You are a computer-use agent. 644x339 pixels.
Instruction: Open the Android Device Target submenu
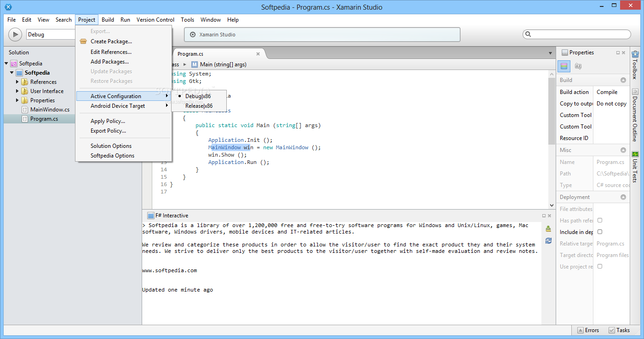[123, 106]
